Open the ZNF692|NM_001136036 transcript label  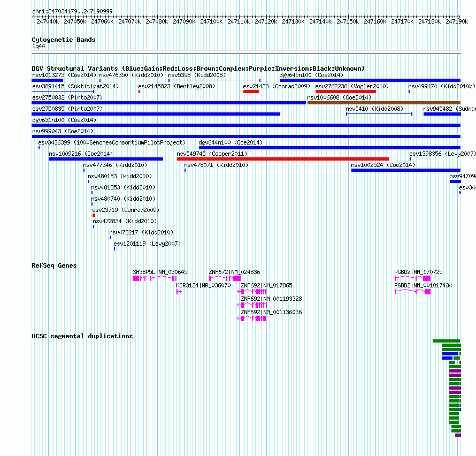[271, 312]
